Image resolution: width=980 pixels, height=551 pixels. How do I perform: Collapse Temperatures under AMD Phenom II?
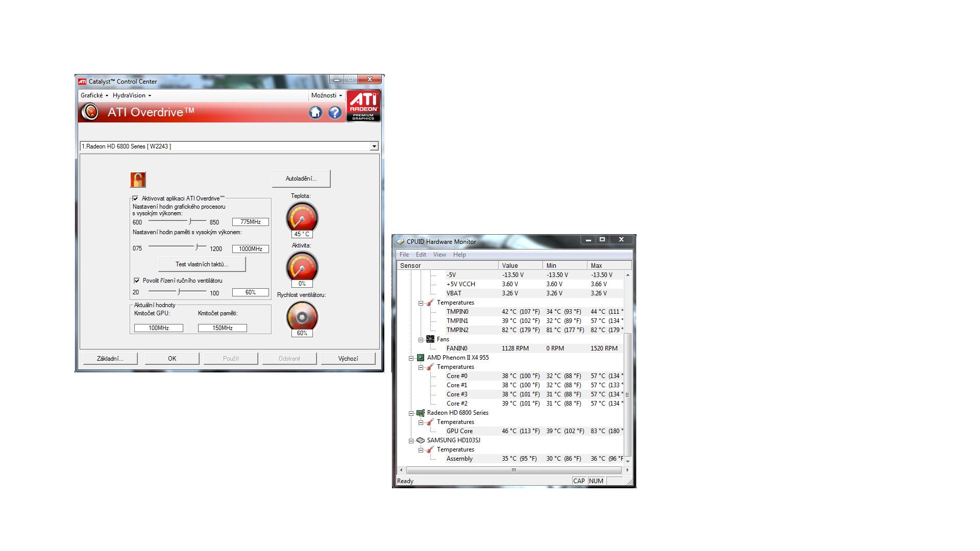(421, 367)
